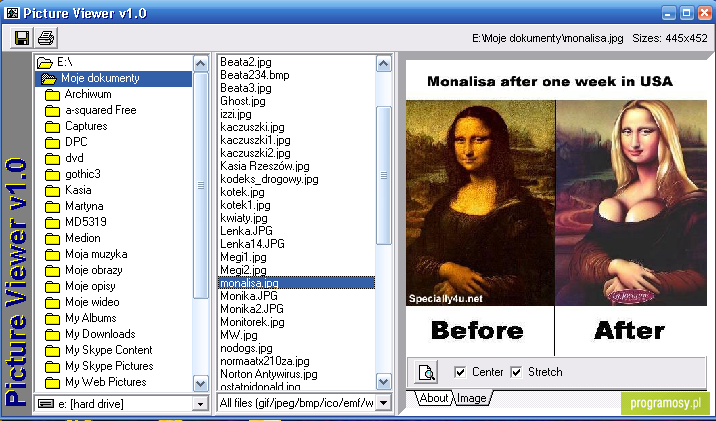The width and height of the screenshot is (716, 421).
Task: Select file kaczuszki.jpg
Action: coord(252,127)
